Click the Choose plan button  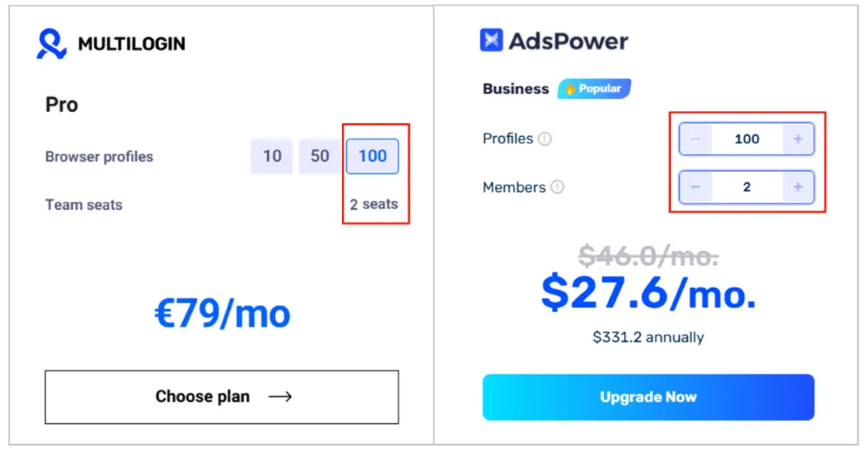click(x=222, y=397)
